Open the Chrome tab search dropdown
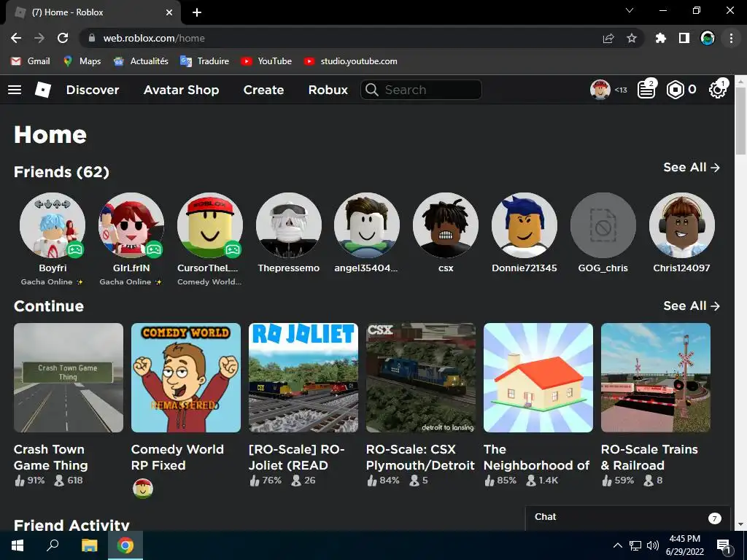The height and width of the screenshot is (560, 747). tap(630, 10)
